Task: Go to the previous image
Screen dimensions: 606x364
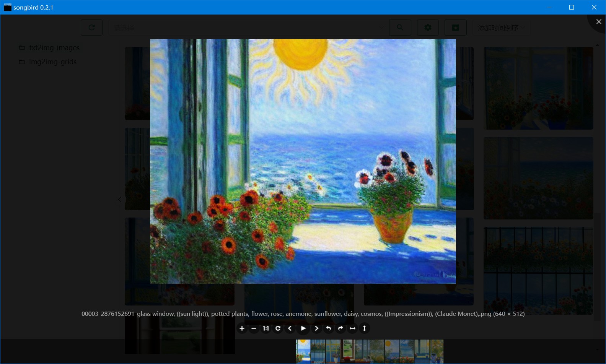Action: (290, 328)
